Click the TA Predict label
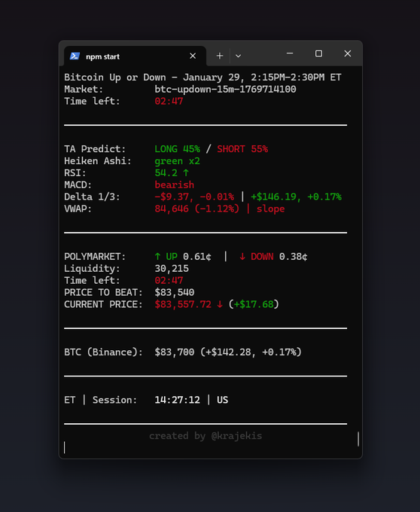Image resolution: width=420 pixels, height=512 pixels. tap(95, 149)
